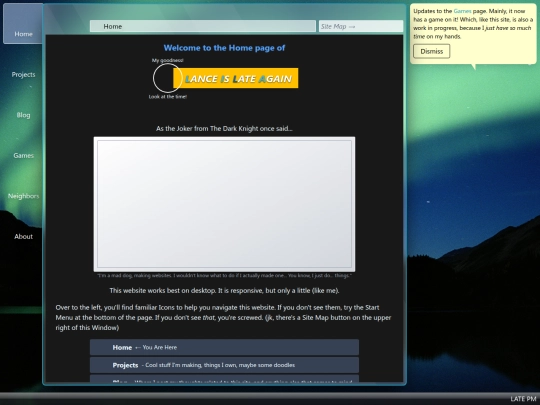Click the LATE PM taskbar clock
The width and height of the screenshot is (540, 405).
(x=523, y=399)
